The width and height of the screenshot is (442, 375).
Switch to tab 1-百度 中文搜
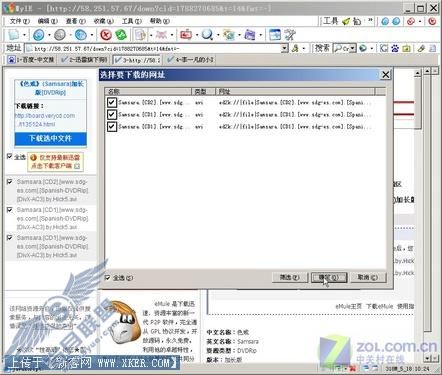pos(31,60)
